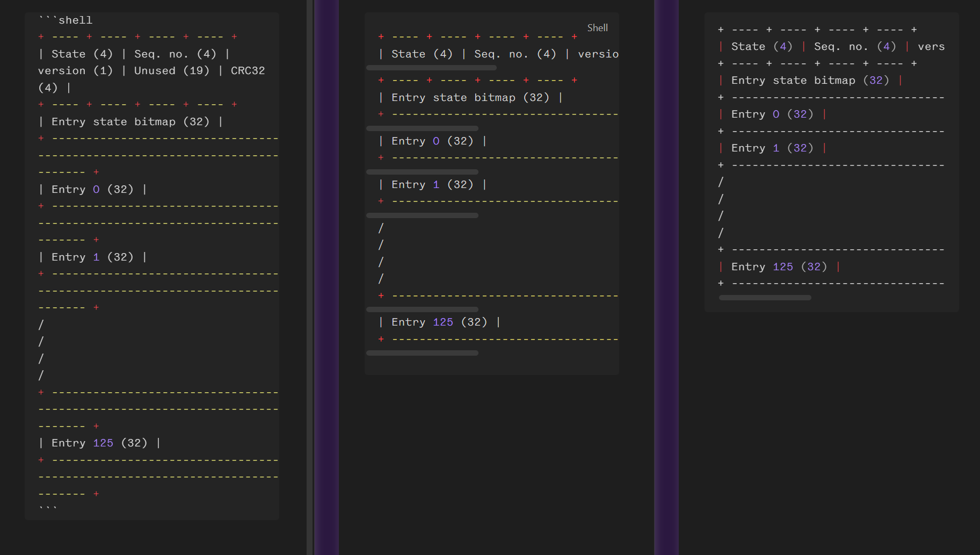Viewport: 980px width, 555px height.
Task: Click 'Entry 0 (32)' in middle panel
Action: tap(432, 141)
